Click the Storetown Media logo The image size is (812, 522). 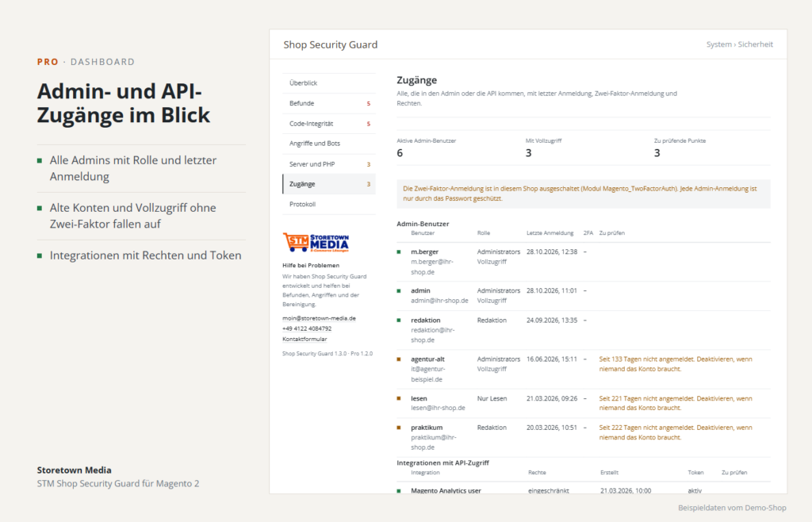point(316,243)
